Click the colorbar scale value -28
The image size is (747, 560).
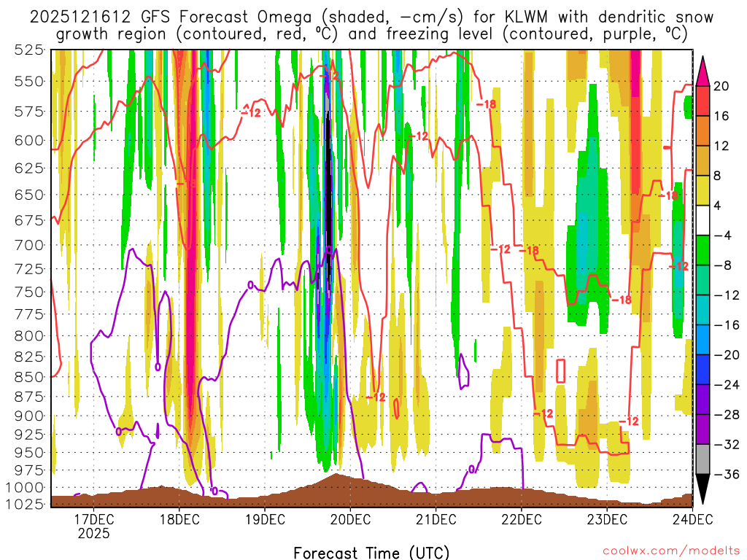727,414
